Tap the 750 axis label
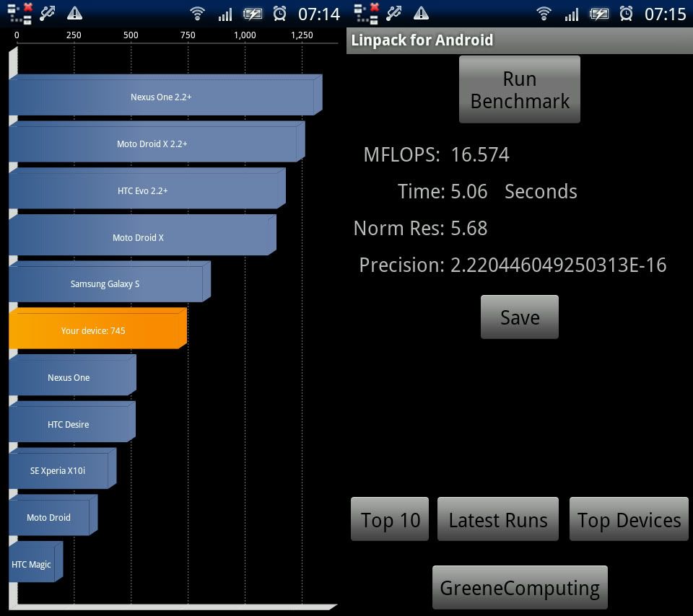 (188, 35)
